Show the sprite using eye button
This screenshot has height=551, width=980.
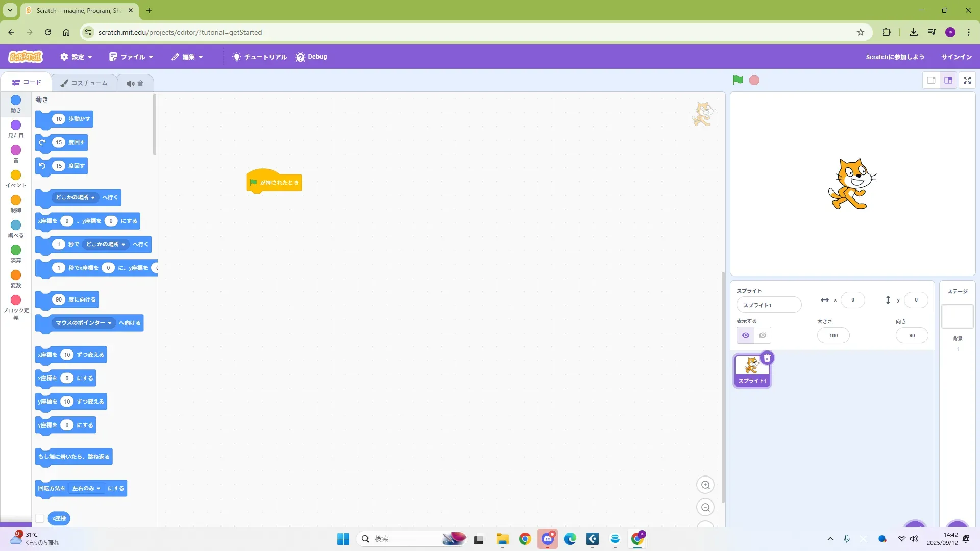click(x=746, y=335)
